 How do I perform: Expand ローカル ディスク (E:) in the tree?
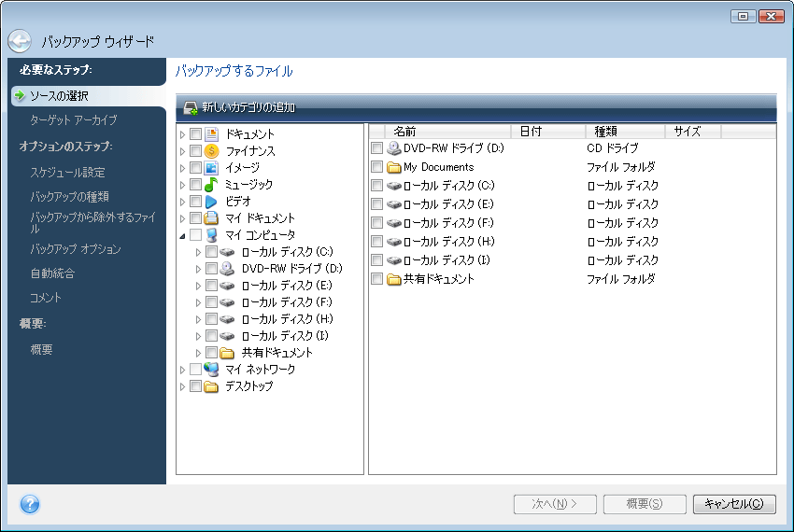[x=198, y=286]
